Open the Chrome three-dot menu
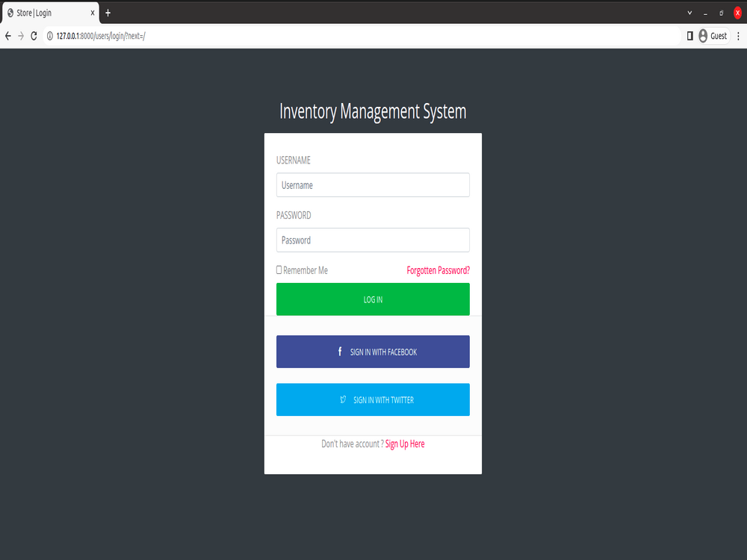 coord(739,36)
